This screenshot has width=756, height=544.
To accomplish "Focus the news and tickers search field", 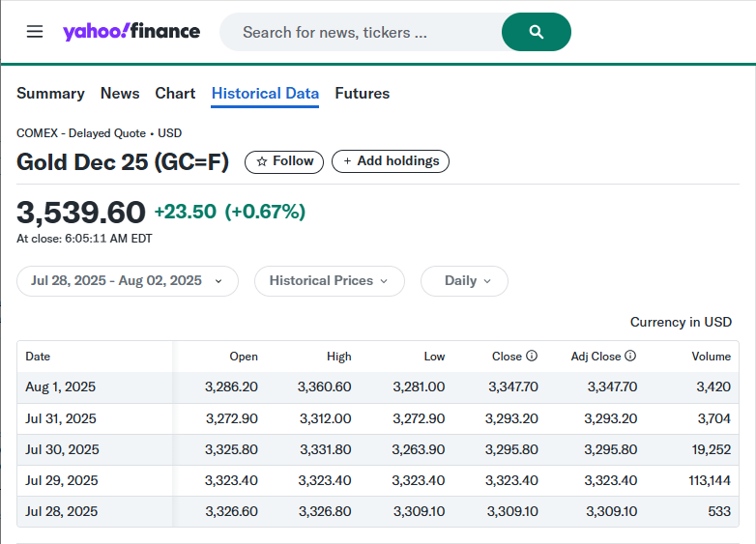I will (x=358, y=32).
